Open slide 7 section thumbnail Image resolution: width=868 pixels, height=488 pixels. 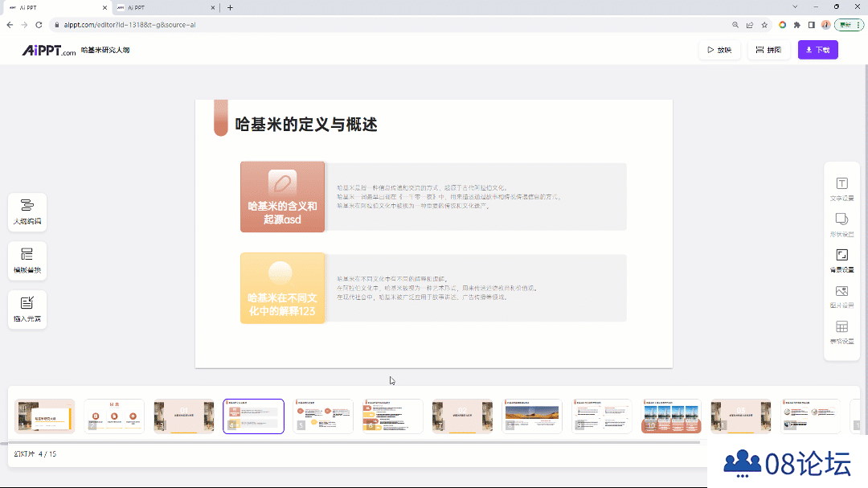pyautogui.click(x=462, y=416)
